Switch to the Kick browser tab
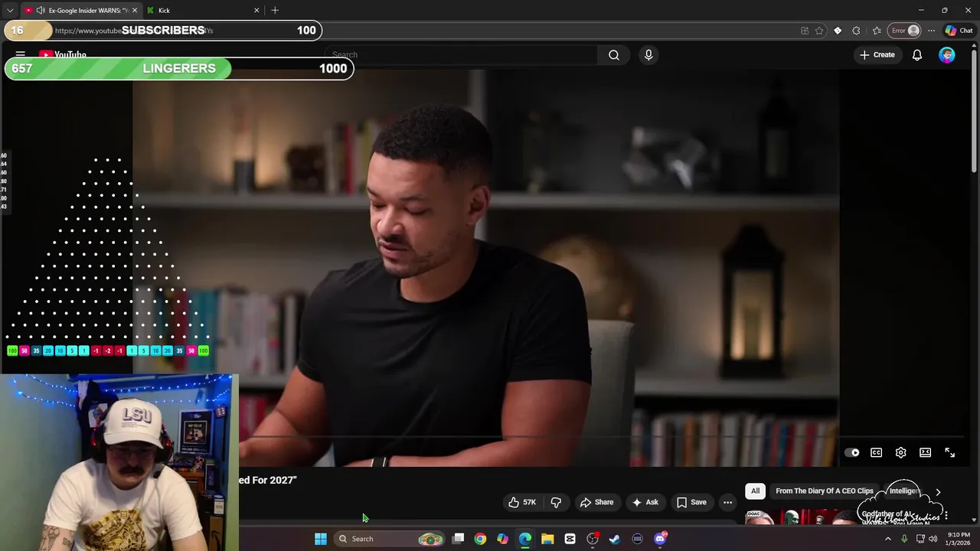Viewport: 980px width, 551px height. [x=203, y=10]
